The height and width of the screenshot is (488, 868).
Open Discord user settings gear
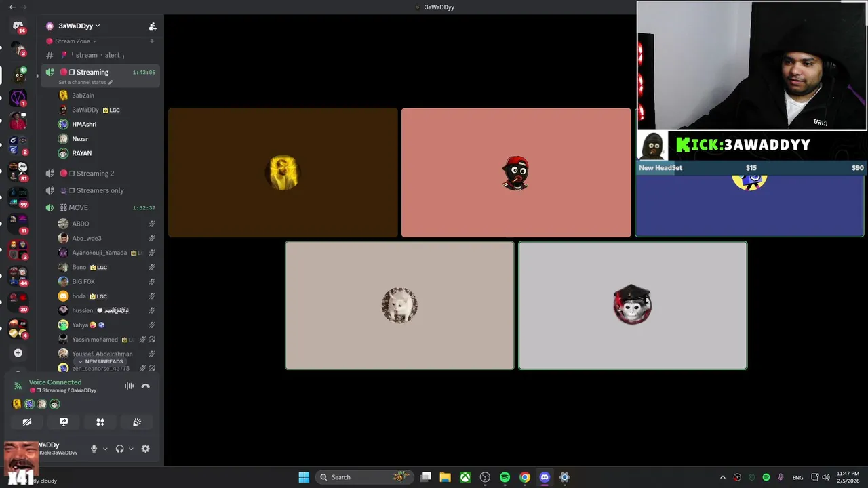pos(145,449)
